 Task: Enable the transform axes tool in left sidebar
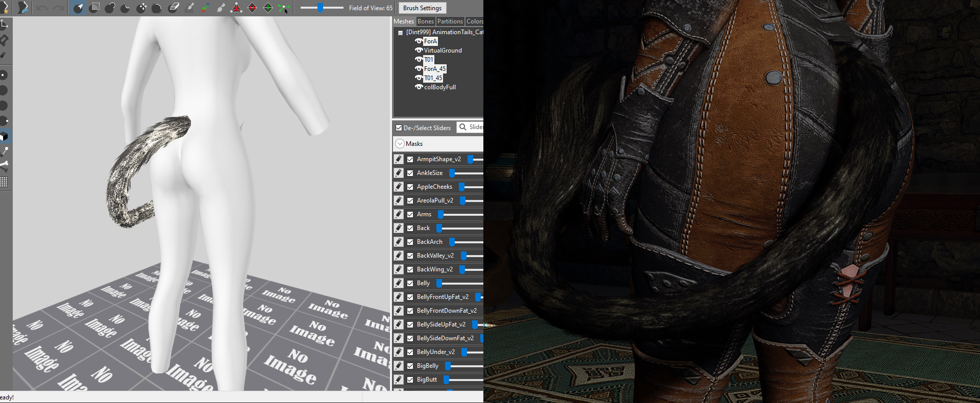click(4, 24)
